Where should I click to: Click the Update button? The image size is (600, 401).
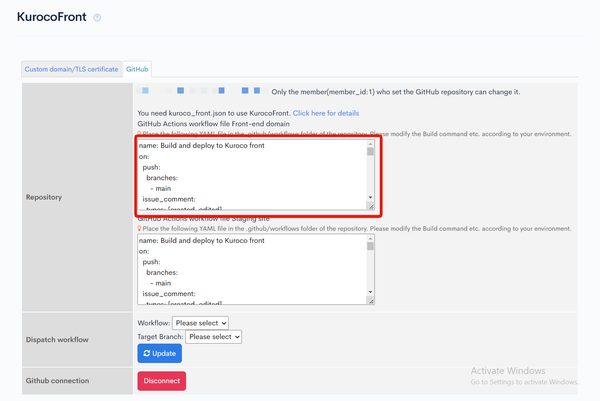(x=160, y=353)
